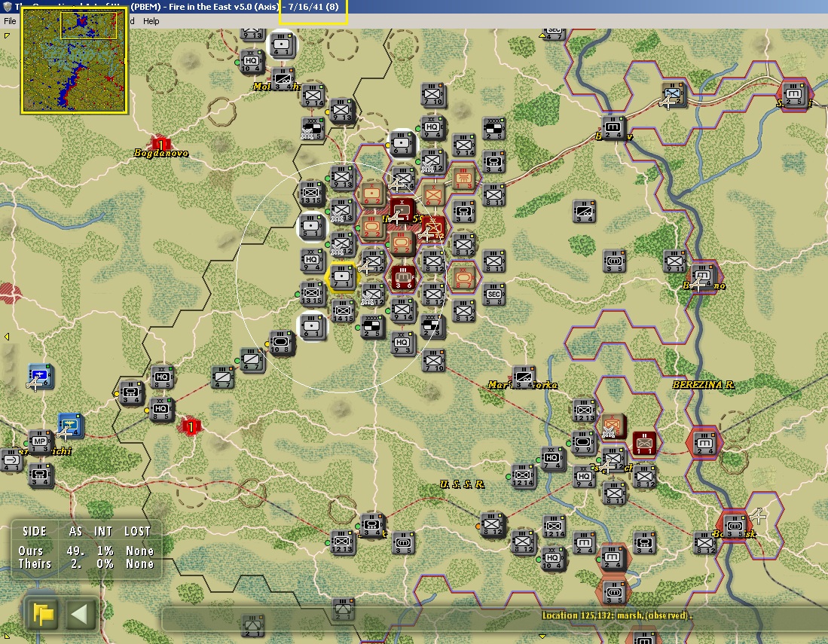Select the blue air unit near the MP unit
Viewport: 828px width, 644px height.
(70, 426)
